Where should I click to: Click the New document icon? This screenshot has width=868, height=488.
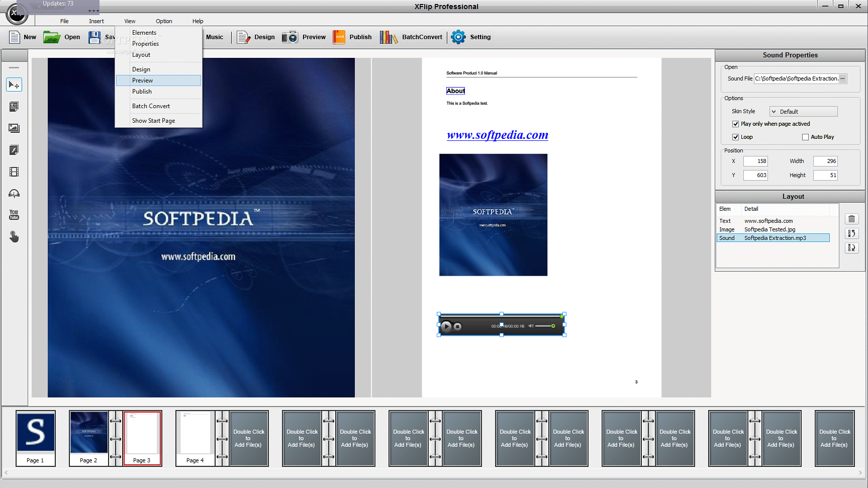[x=15, y=37]
